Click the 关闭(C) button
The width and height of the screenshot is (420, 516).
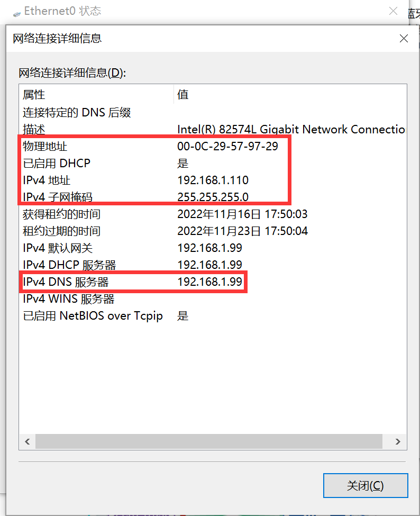click(365, 485)
